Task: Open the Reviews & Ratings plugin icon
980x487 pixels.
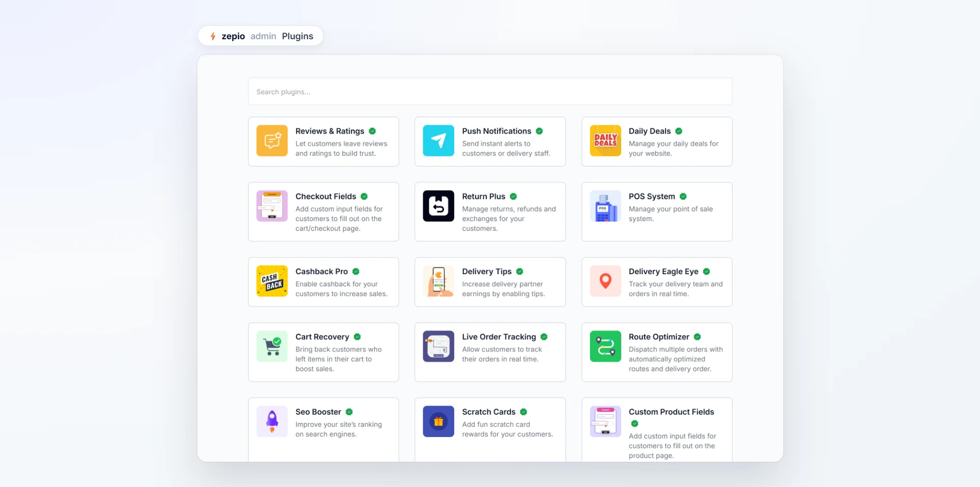Action: click(272, 141)
